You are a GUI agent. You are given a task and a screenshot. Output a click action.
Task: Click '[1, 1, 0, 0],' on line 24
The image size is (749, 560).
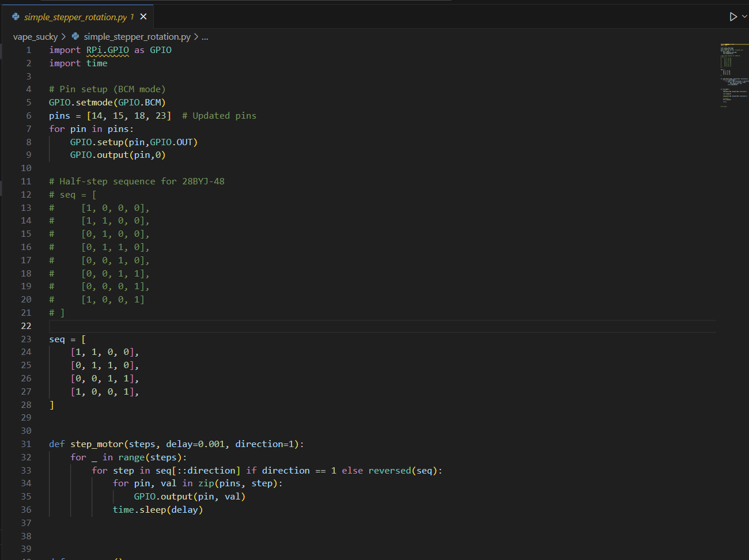[105, 352]
